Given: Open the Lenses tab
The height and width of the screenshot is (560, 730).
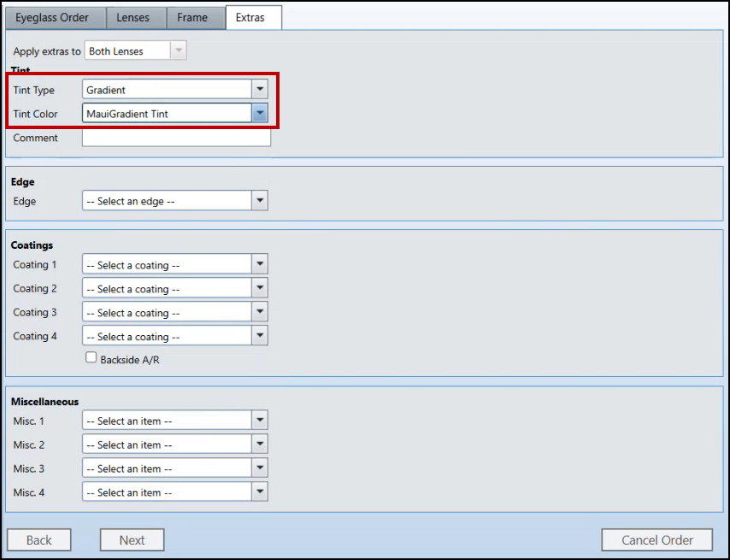Looking at the screenshot, I should click(132, 17).
